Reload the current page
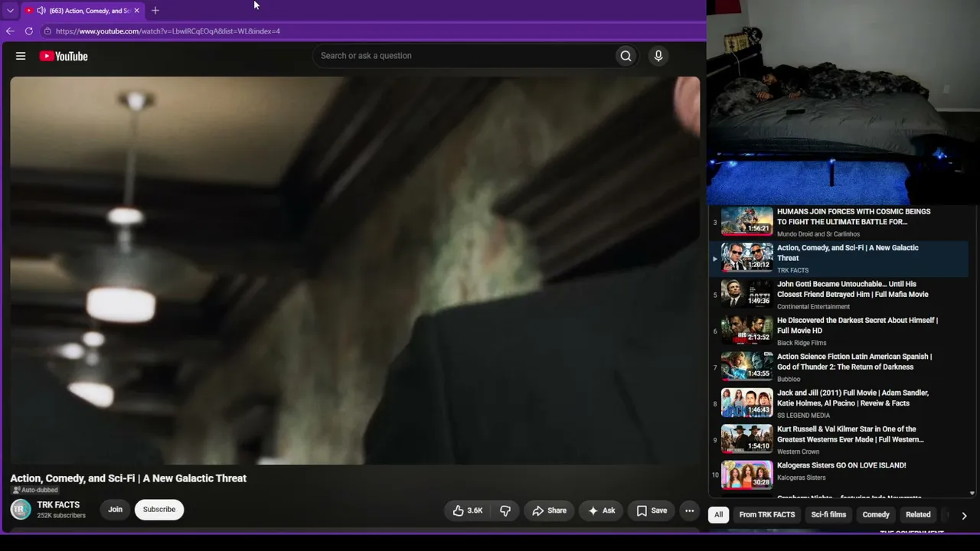Image resolution: width=980 pixels, height=551 pixels. pyautogui.click(x=29, y=31)
